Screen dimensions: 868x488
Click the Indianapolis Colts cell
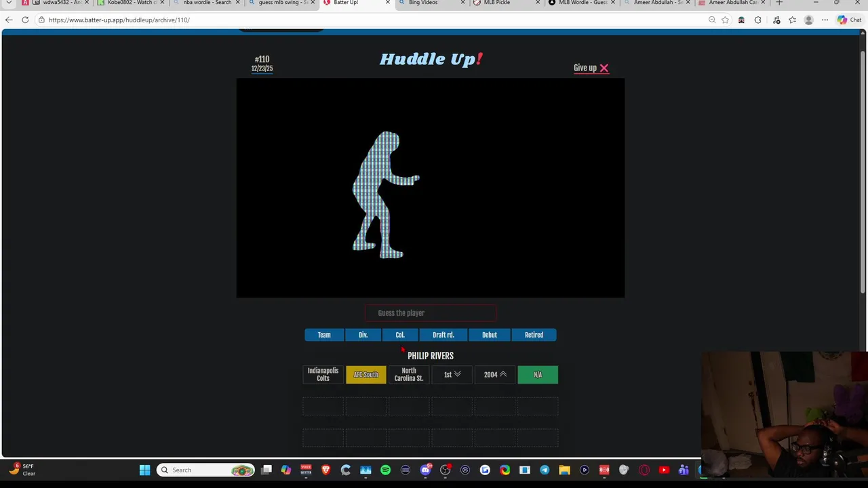coord(323,375)
